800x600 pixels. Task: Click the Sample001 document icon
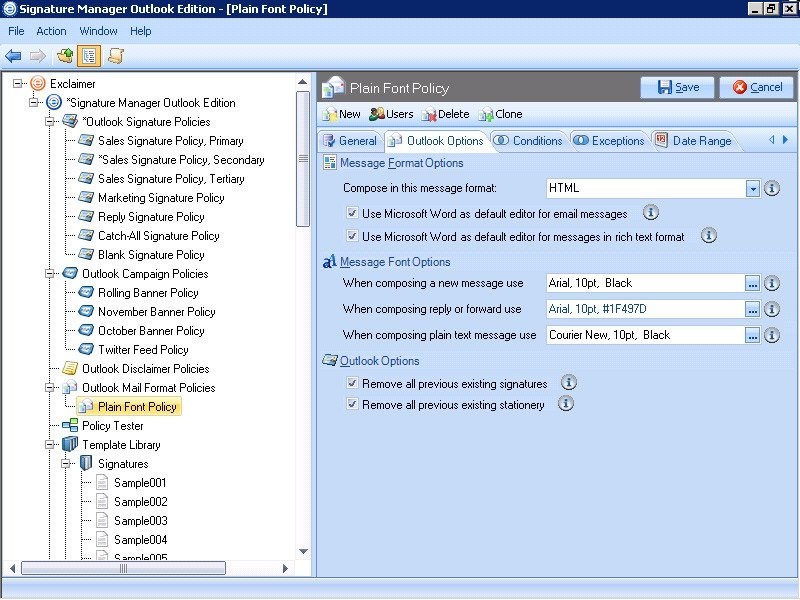[x=102, y=482]
